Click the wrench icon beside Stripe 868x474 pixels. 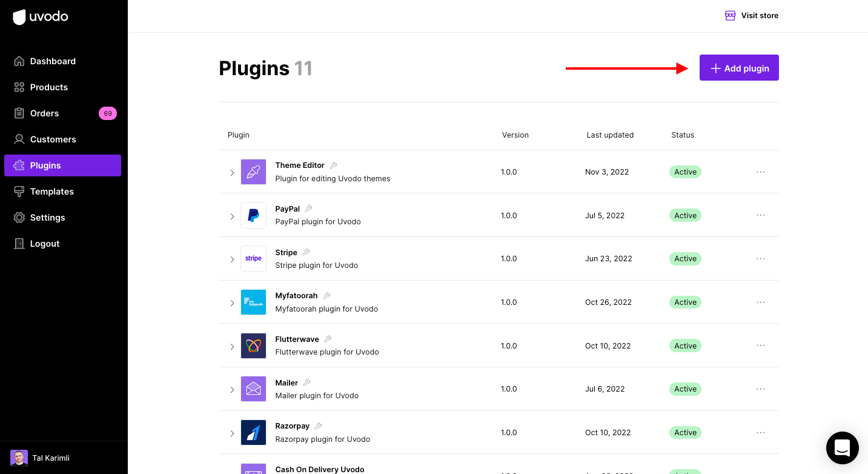306,252
